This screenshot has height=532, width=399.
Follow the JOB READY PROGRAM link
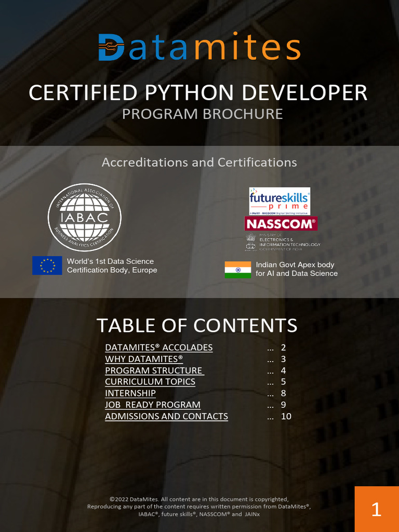pos(153,405)
